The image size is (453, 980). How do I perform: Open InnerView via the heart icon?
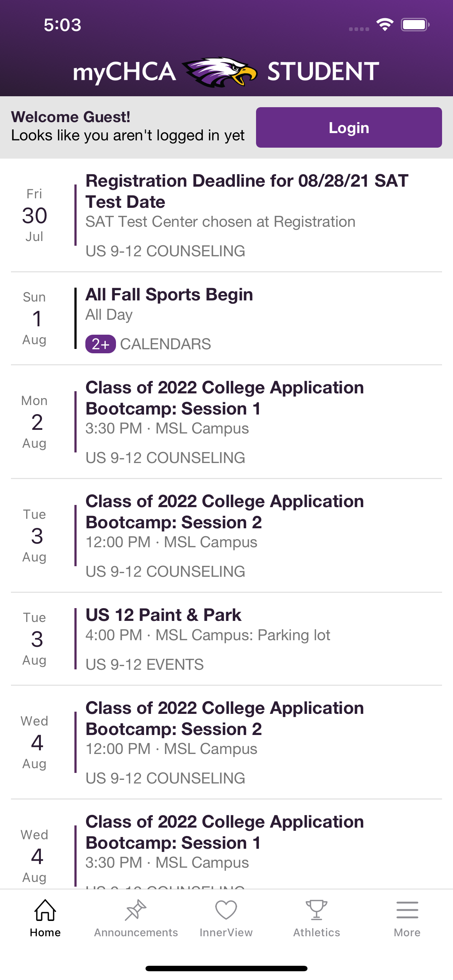(226, 910)
